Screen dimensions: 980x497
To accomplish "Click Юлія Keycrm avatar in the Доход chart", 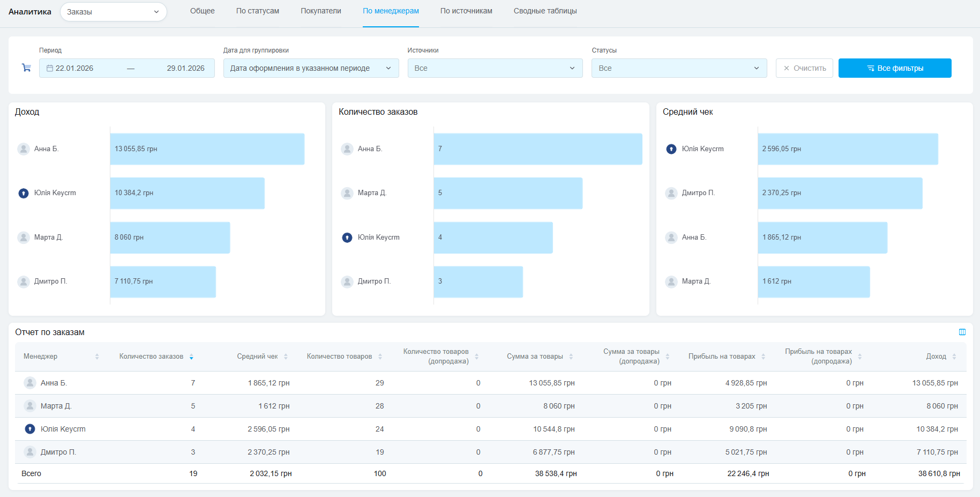I will click(24, 193).
